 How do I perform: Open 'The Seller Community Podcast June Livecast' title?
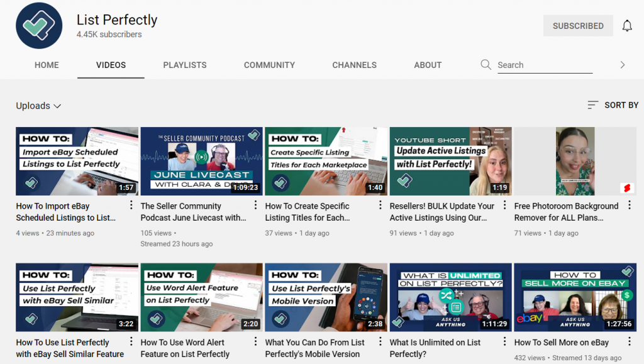[194, 212]
